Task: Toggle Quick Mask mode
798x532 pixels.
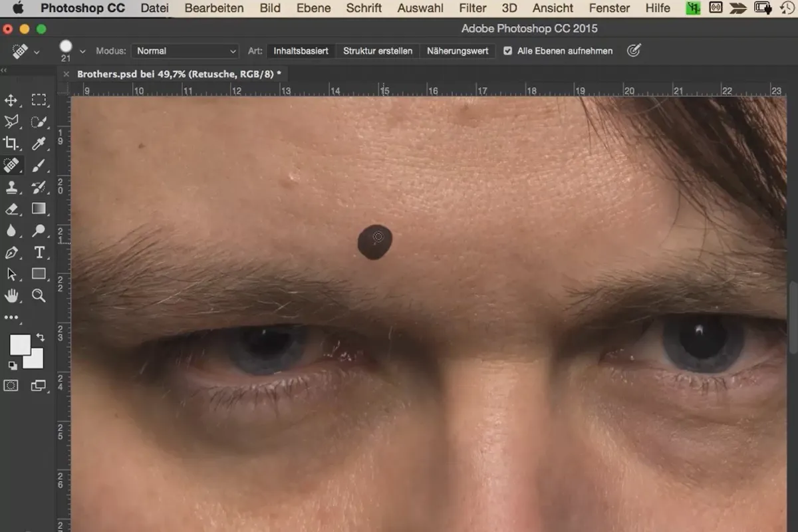Action: pyautogui.click(x=11, y=386)
